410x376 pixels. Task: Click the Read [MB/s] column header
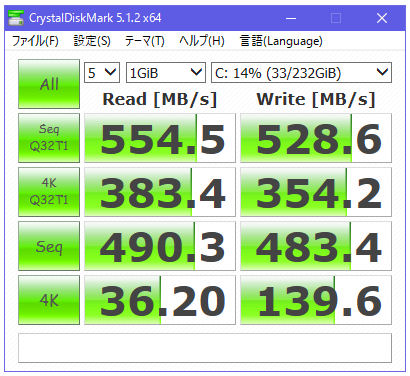[160, 99]
